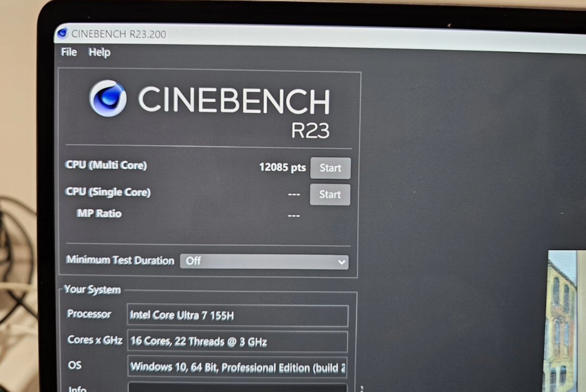
Task: Open the File menu
Action: click(69, 52)
